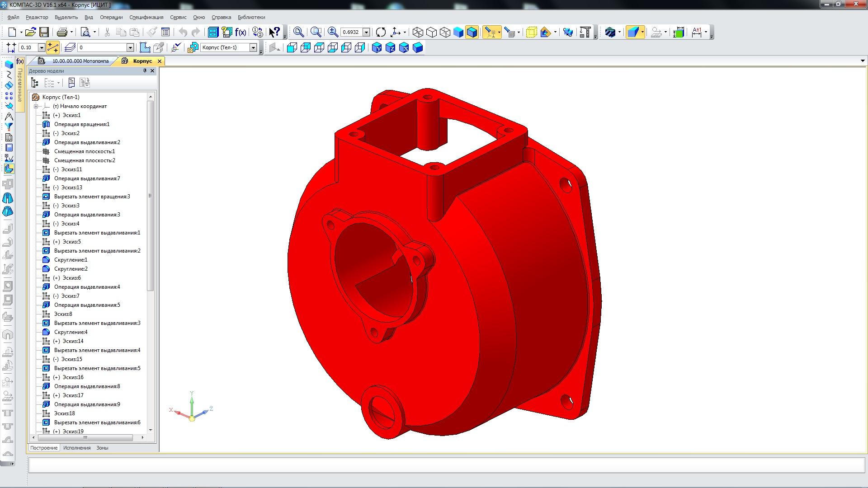Toggle wireframe display mode
Image resolution: width=868 pixels, height=488 pixels.
pos(418,32)
